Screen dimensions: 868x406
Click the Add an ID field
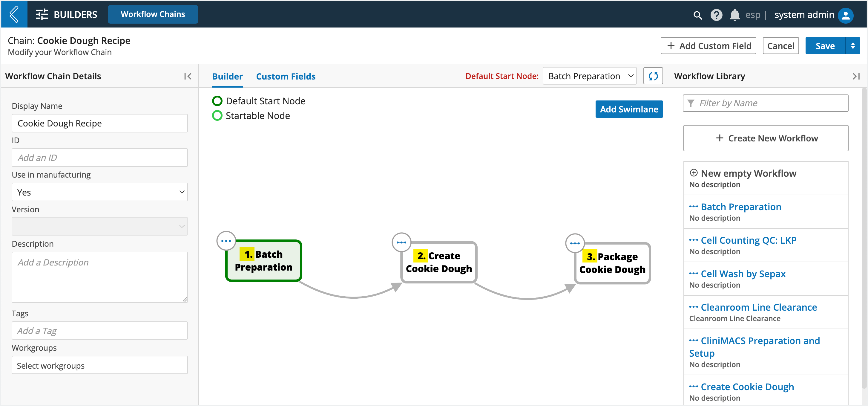click(100, 158)
